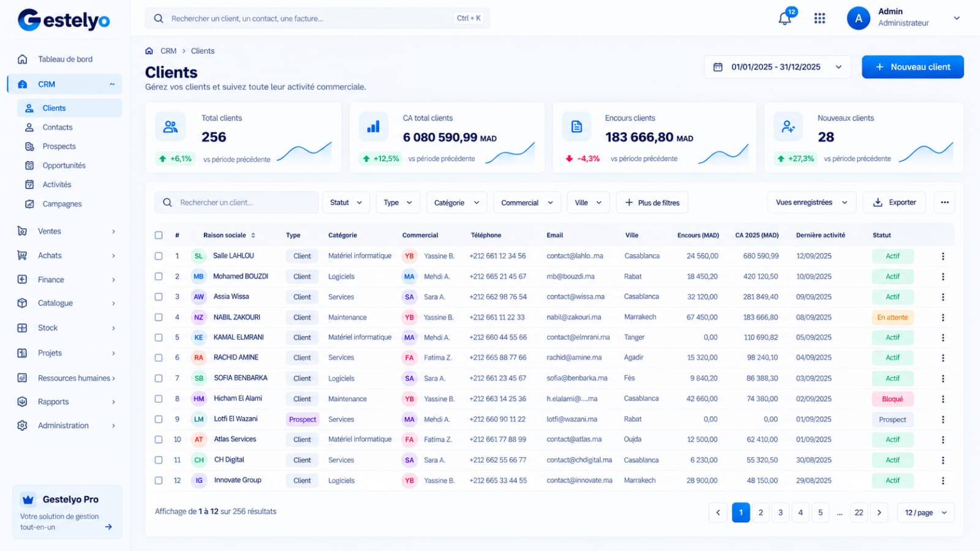Image resolution: width=980 pixels, height=551 pixels.
Task: Expand the Ville filter dropdown
Action: coord(588,203)
